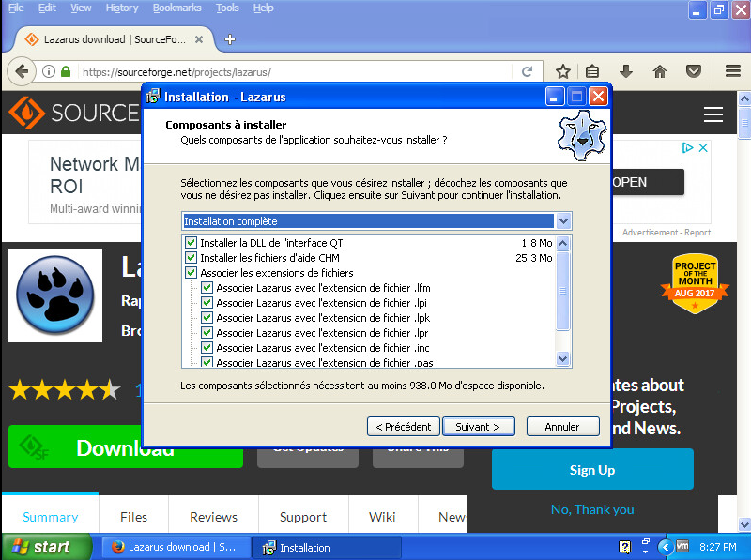
Task: Click the Suivant button
Action: 478,427
